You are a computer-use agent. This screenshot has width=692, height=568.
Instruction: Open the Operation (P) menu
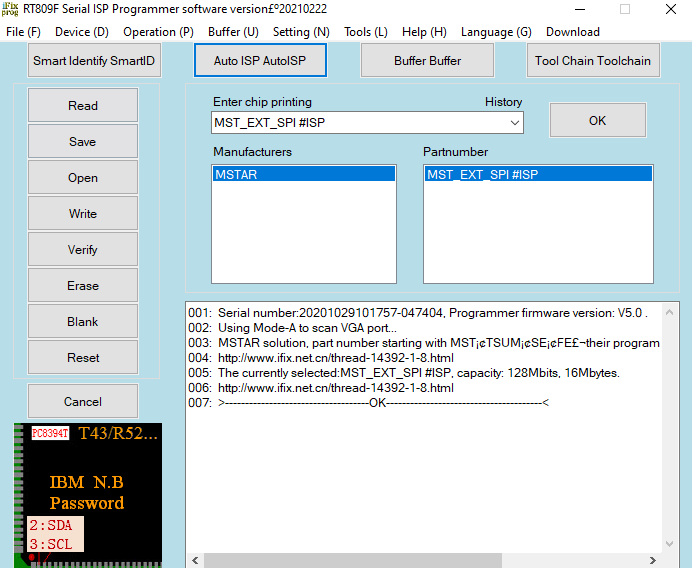click(x=158, y=32)
